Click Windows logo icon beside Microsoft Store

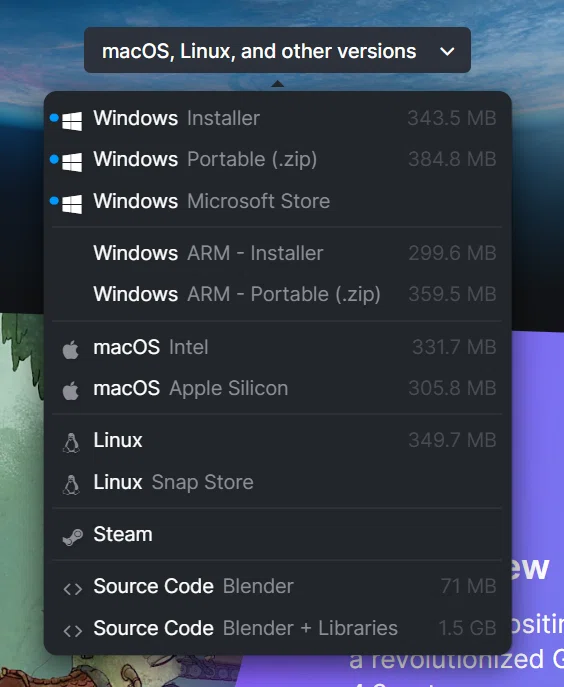click(x=72, y=204)
